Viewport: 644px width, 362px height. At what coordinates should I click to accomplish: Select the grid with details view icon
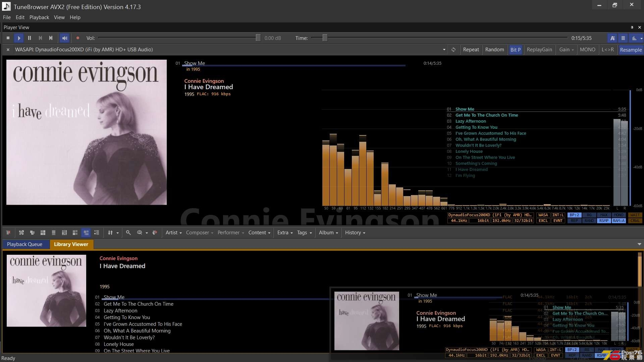tap(64, 233)
